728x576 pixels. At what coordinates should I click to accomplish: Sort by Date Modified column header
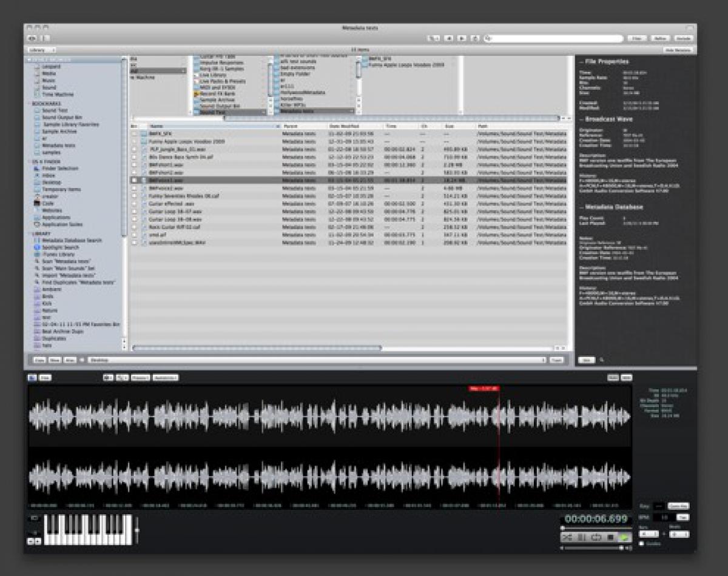[x=355, y=126]
